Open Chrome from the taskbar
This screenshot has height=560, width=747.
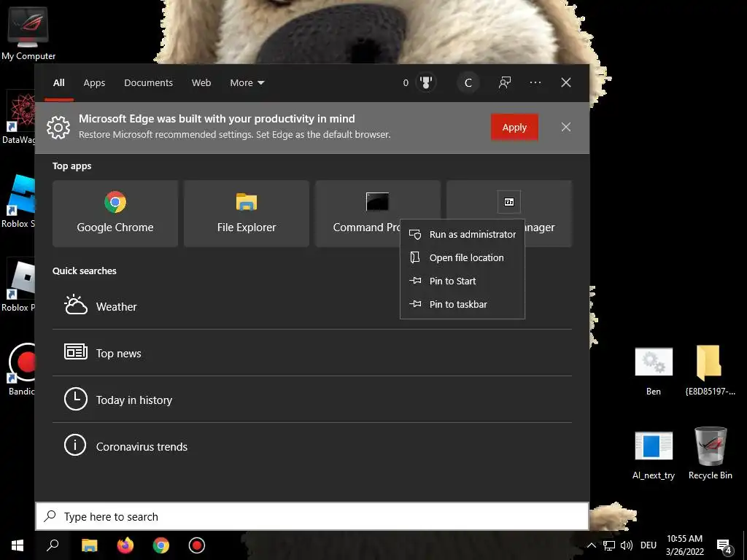pyautogui.click(x=161, y=545)
